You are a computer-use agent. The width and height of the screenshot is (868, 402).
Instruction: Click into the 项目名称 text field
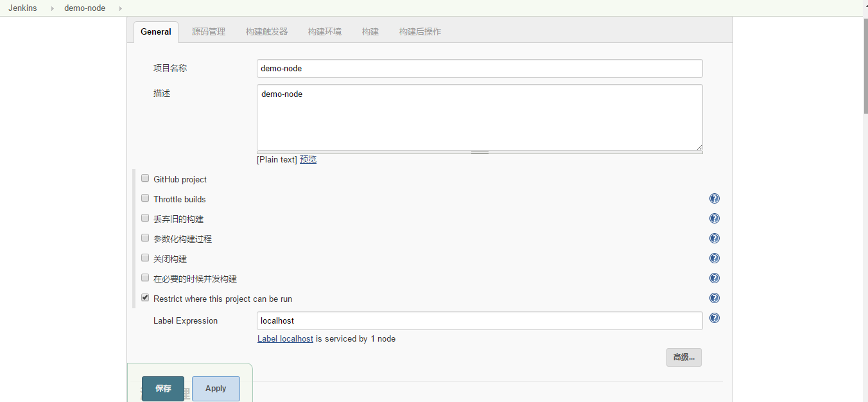click(479, 69)
